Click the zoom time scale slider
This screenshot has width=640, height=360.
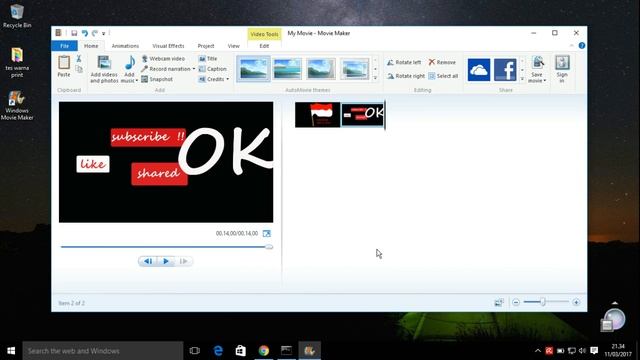pos(542,302)
